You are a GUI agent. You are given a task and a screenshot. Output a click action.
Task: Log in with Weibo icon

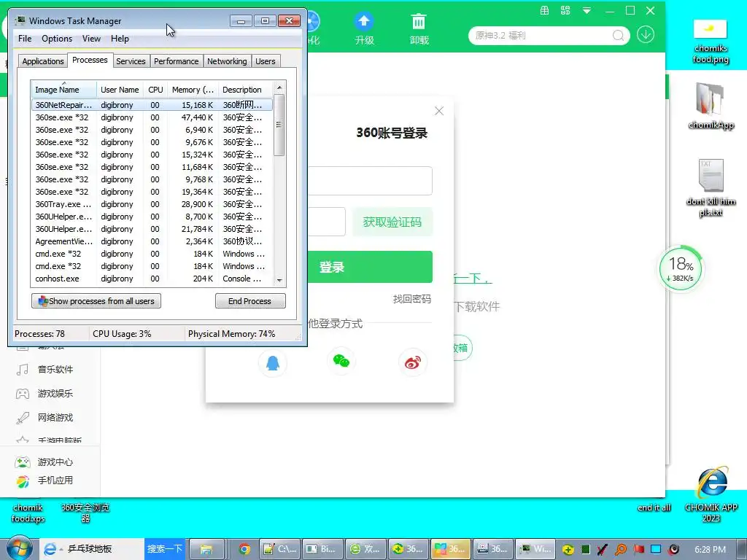pos(413,363)
